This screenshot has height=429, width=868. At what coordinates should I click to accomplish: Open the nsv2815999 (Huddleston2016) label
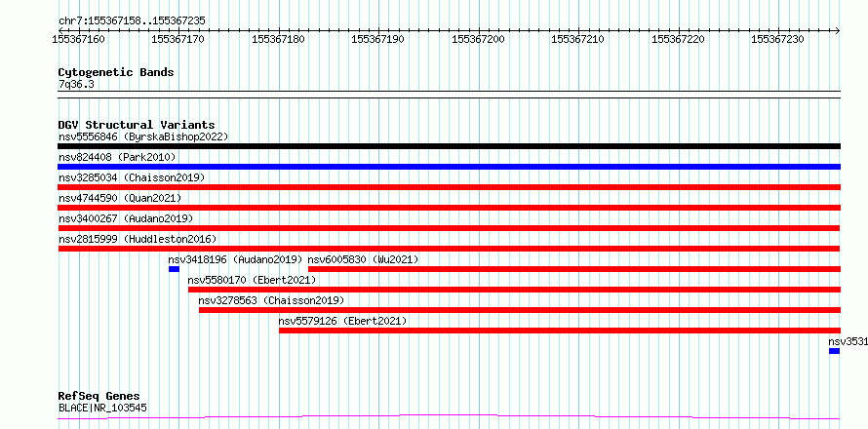[138, 239]
